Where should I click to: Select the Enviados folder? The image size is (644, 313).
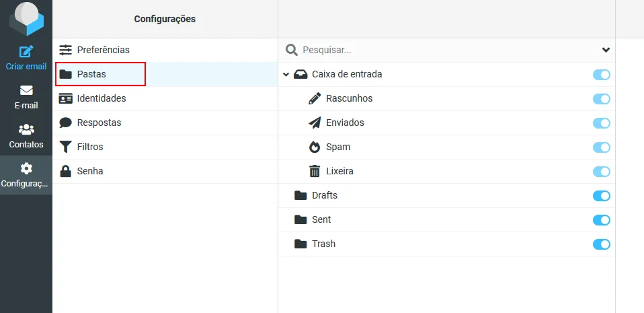click(x=345, y=123)
